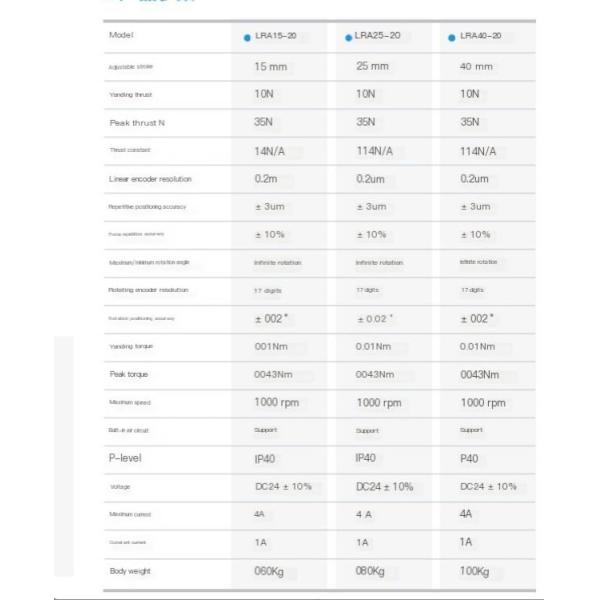Click the Model row label

[x=120, y=36]
